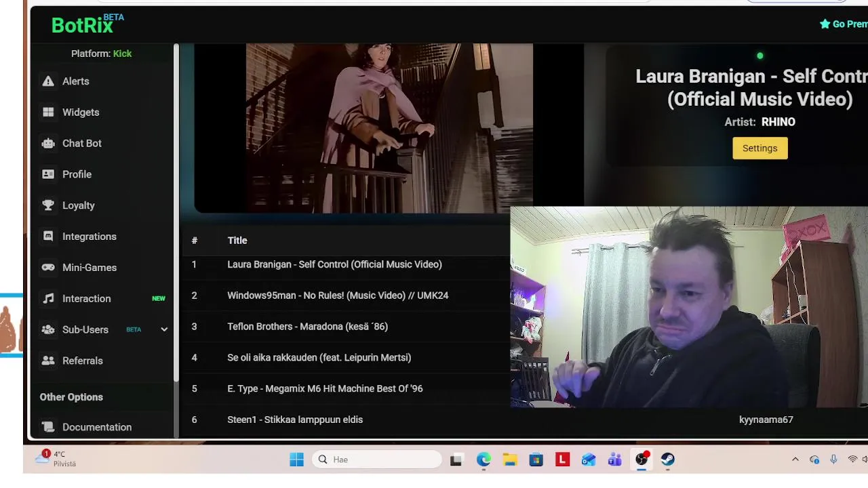
Task: Click requester name kyynaama67
Action: click(x=766, y=420)
